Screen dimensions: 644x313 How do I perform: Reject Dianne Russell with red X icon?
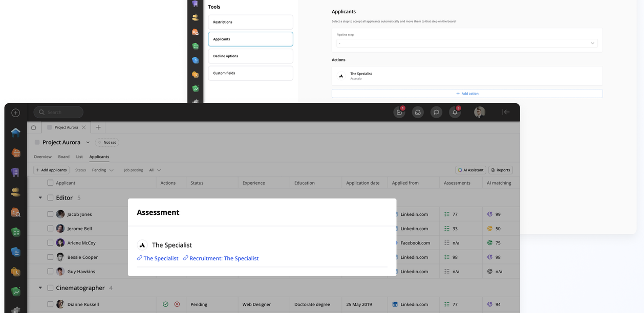177,304
